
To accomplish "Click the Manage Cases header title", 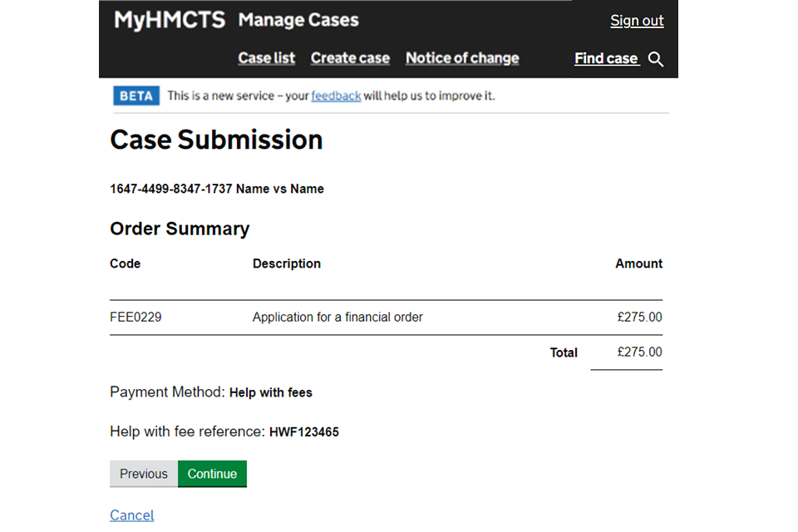I will click(x=298, y=20).
